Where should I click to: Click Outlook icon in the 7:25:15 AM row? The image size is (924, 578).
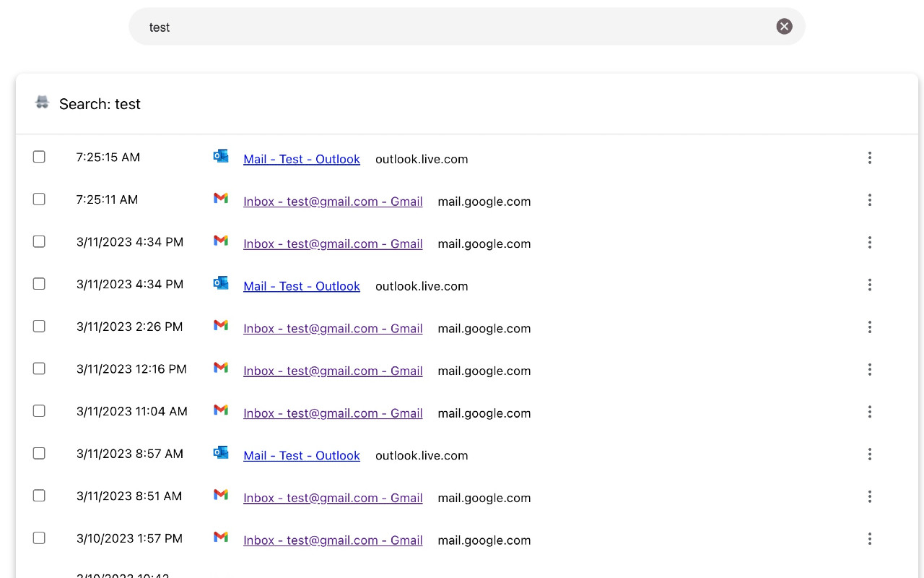click(x=221, y=156)
